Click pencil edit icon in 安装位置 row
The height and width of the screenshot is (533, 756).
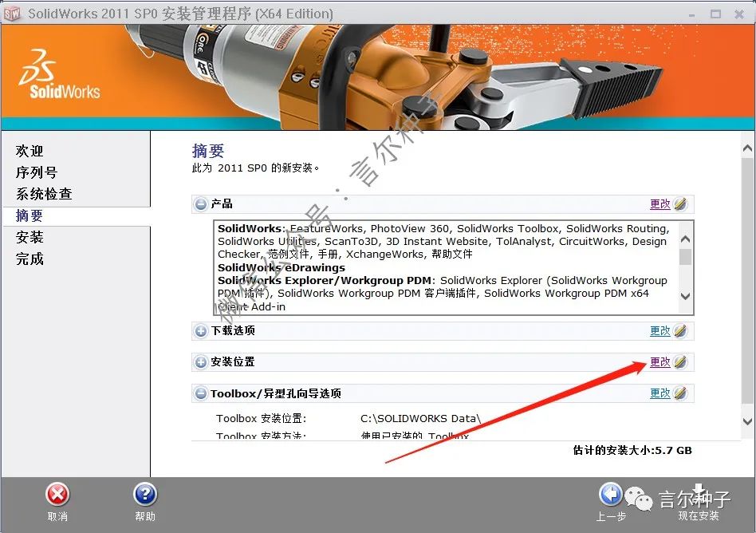click(679, 361)
